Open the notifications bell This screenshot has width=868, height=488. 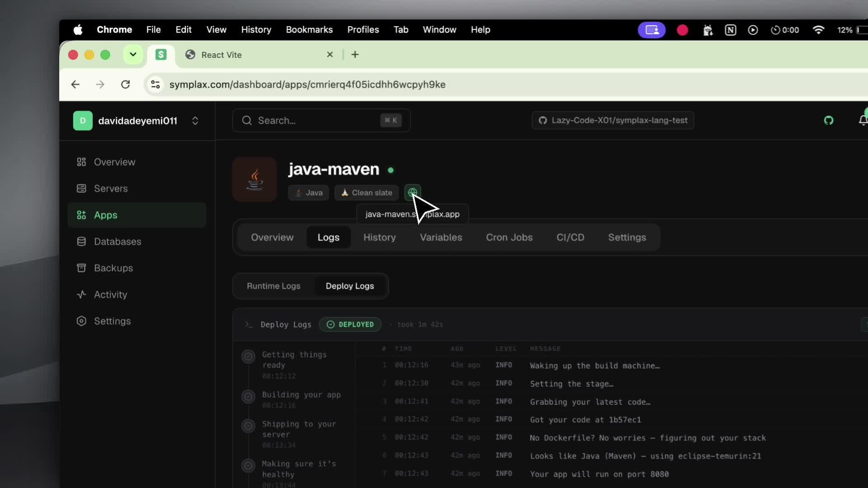coord(863,120)
